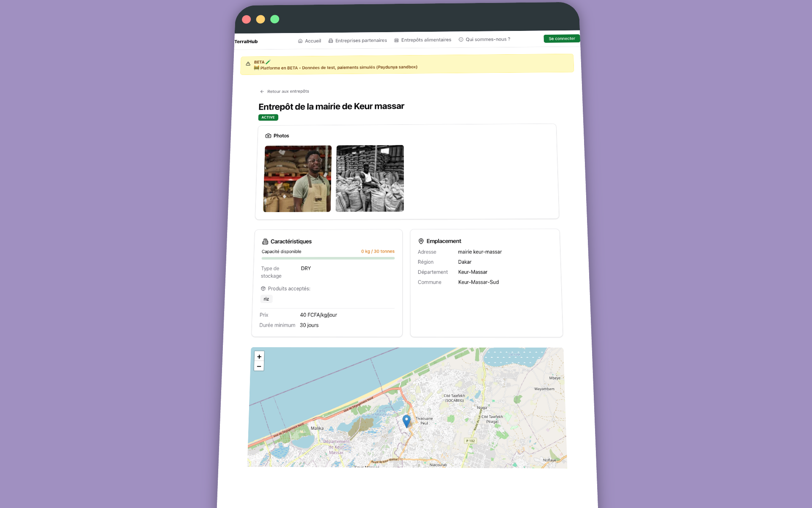Zoom in on the map
This screenshot has width=812, height=508.
[259, 356]
